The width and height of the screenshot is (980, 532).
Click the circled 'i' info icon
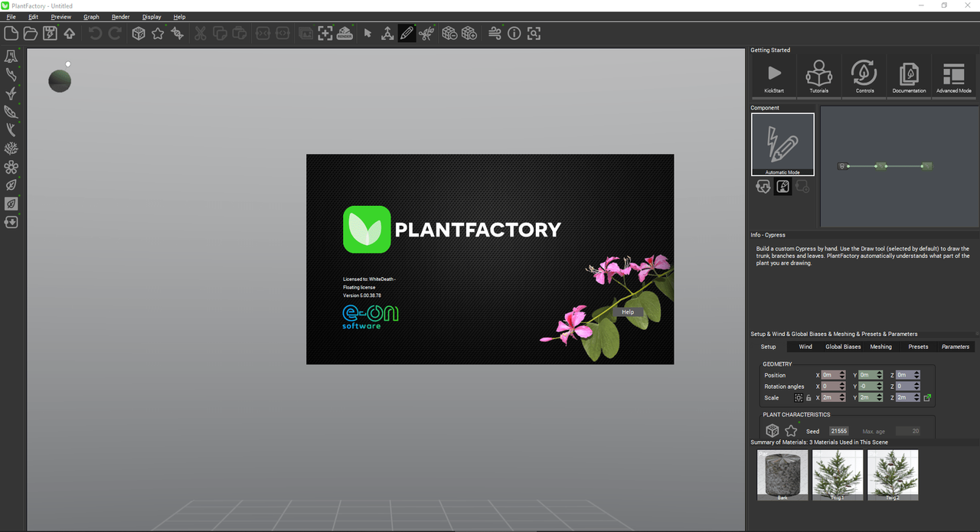[514, 33]
